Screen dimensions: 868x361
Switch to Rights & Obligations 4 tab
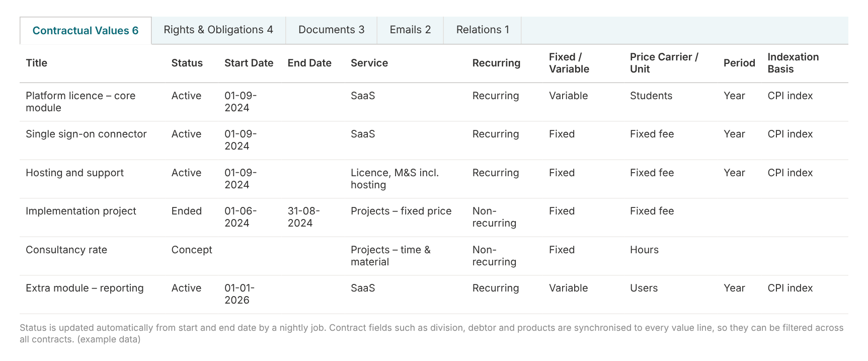218,30
